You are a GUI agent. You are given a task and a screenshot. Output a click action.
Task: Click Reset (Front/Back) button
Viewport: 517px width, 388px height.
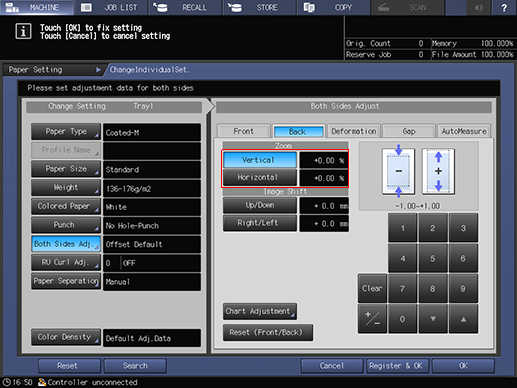(268, 332)
